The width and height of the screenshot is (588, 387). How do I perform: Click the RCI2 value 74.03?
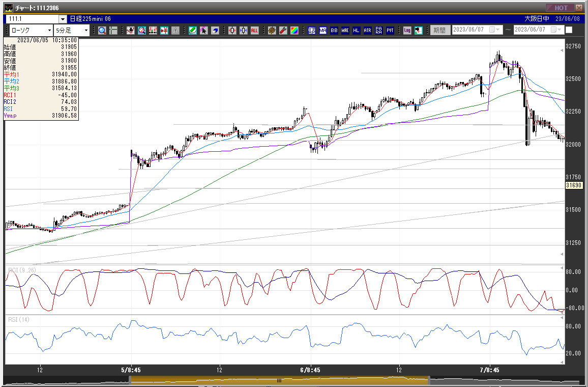tap(69, 102)
